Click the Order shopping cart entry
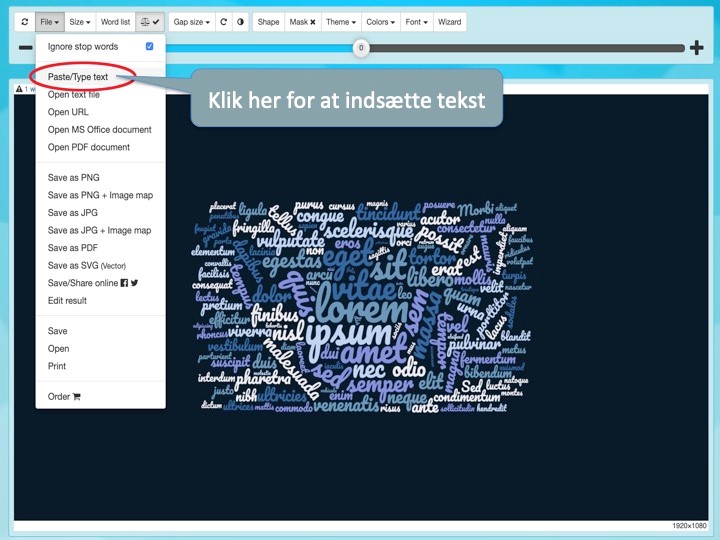 coord(64,396)
